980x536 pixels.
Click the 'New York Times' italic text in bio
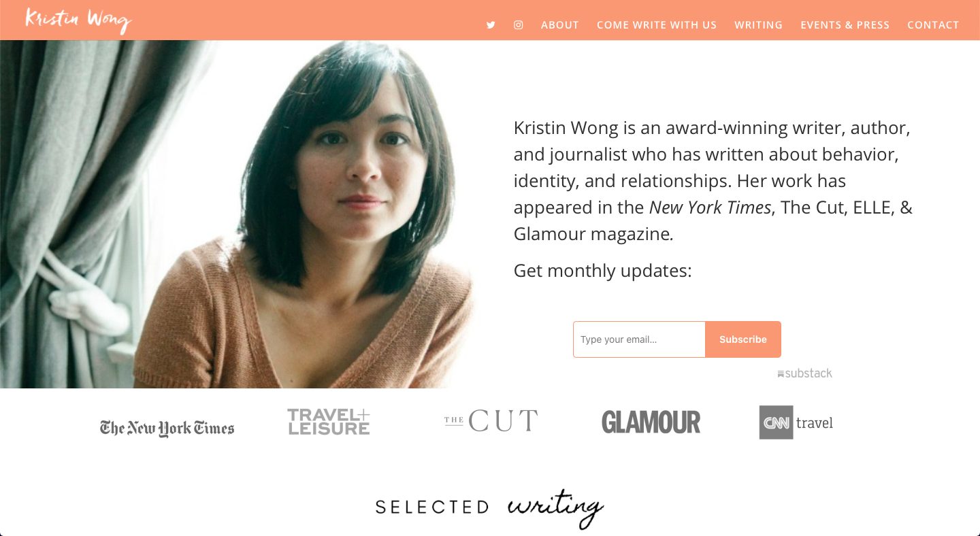tap(710, 207)
